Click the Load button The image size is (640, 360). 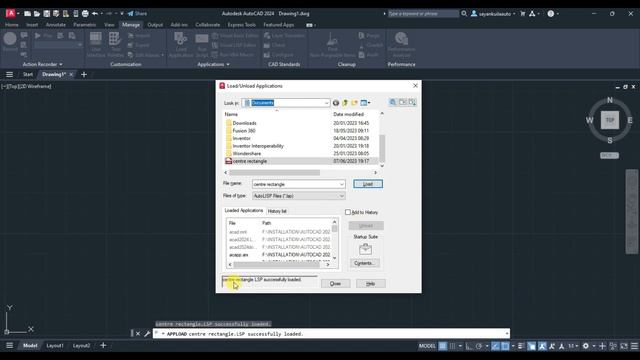tap(368, 184)
